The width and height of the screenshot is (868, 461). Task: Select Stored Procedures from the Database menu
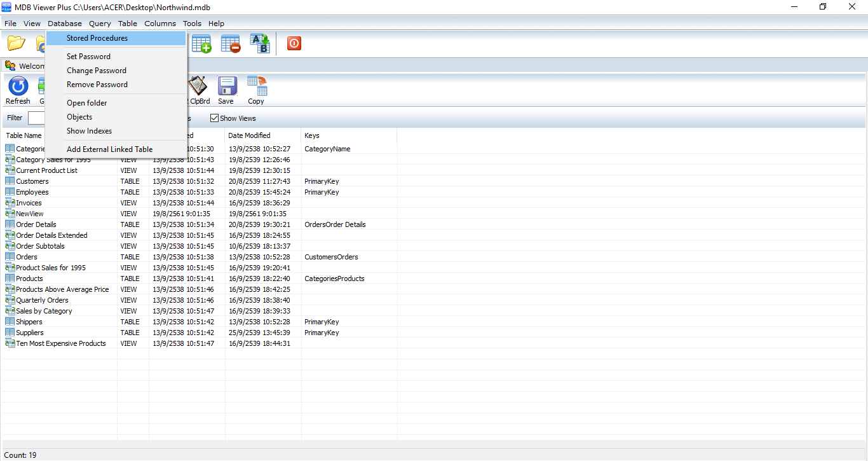(x=97, y=38)
